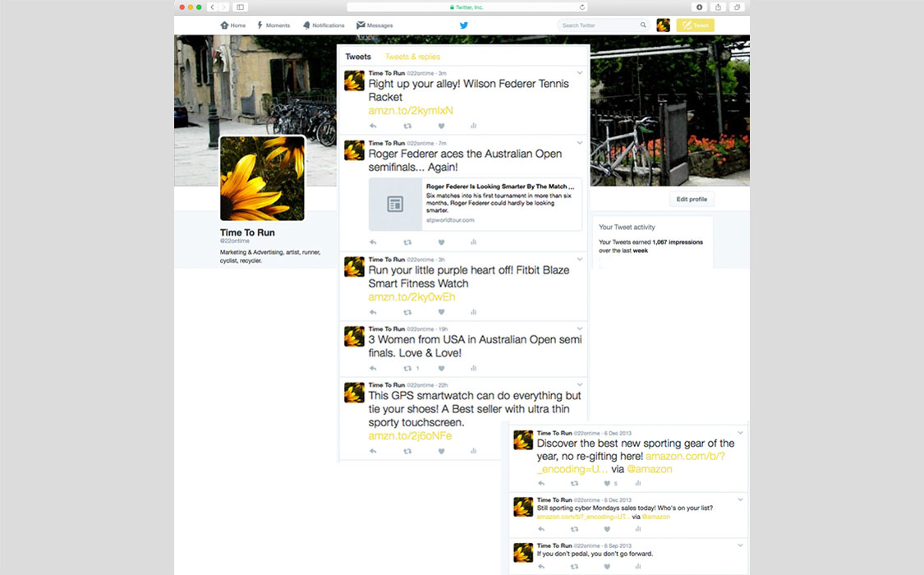Click the search magnifier icon
Screen dimensions: 924x575
pyautogui.click(x=643, y=25)
